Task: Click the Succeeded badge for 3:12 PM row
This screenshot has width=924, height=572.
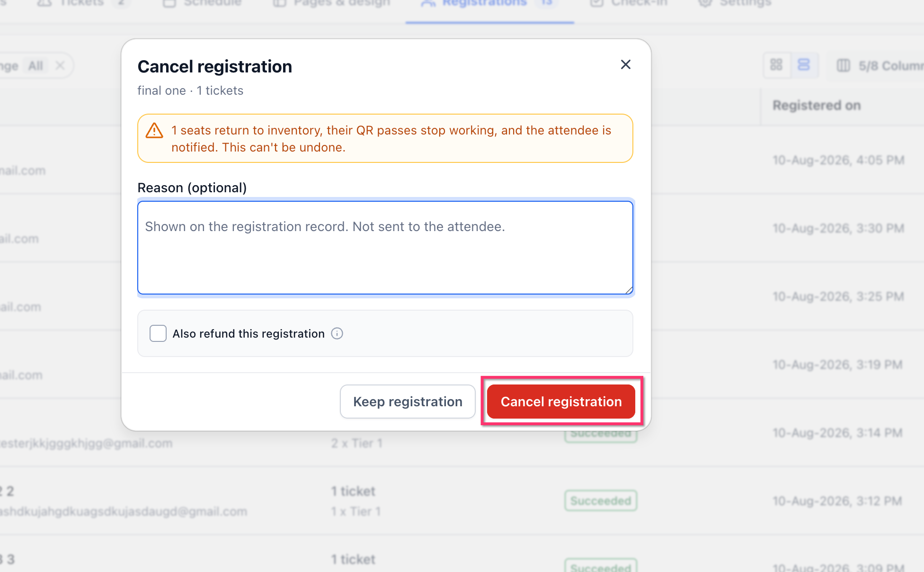Action: (601, 500)
